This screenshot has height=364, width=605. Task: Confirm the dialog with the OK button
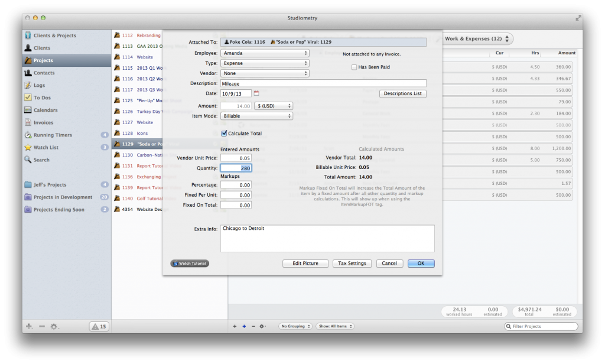click(x=421, y=264)
